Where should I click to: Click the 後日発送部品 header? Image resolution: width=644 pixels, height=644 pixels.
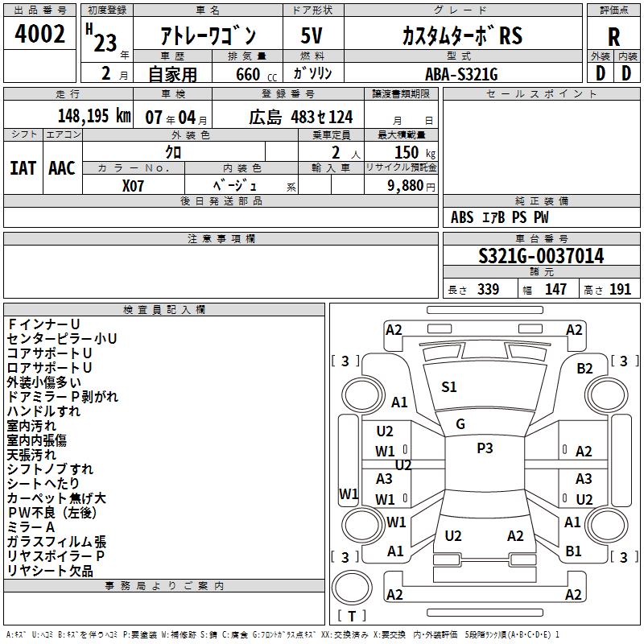click(x=221, y=200)
